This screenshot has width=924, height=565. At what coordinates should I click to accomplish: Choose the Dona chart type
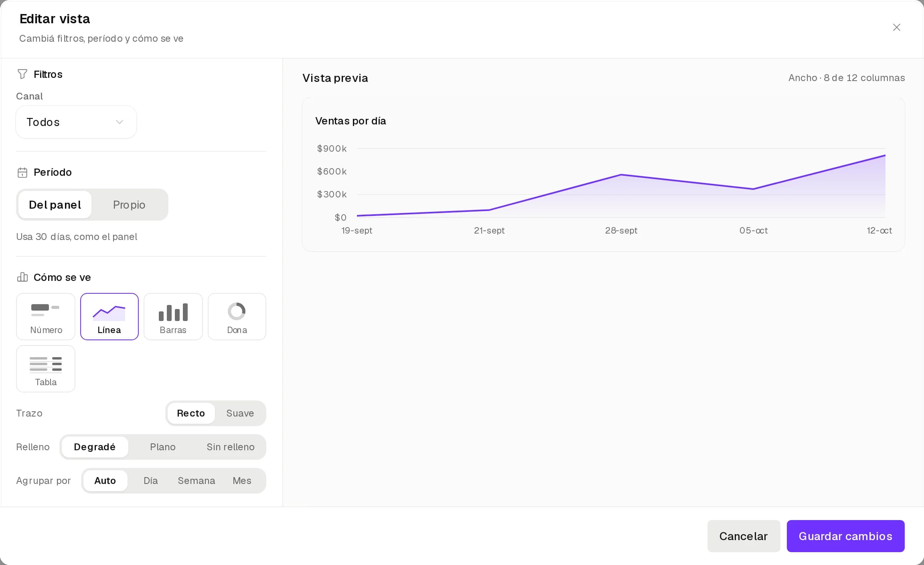click(237, 317)
